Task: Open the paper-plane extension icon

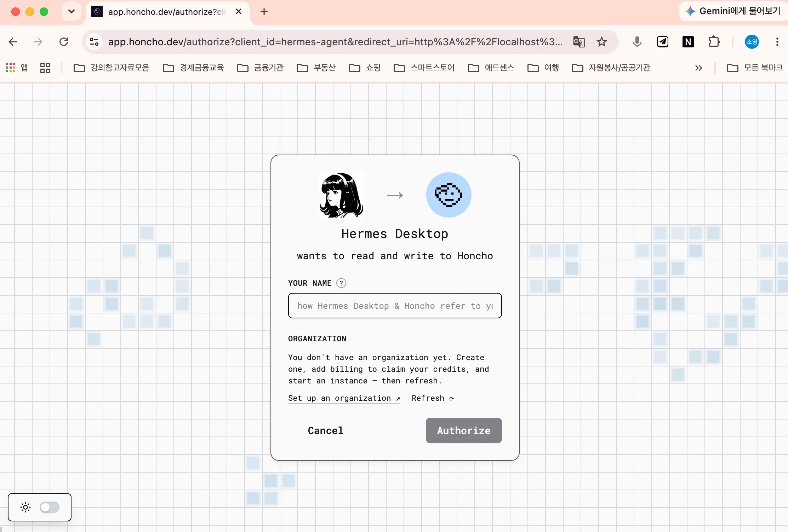Action: [662, 42]
